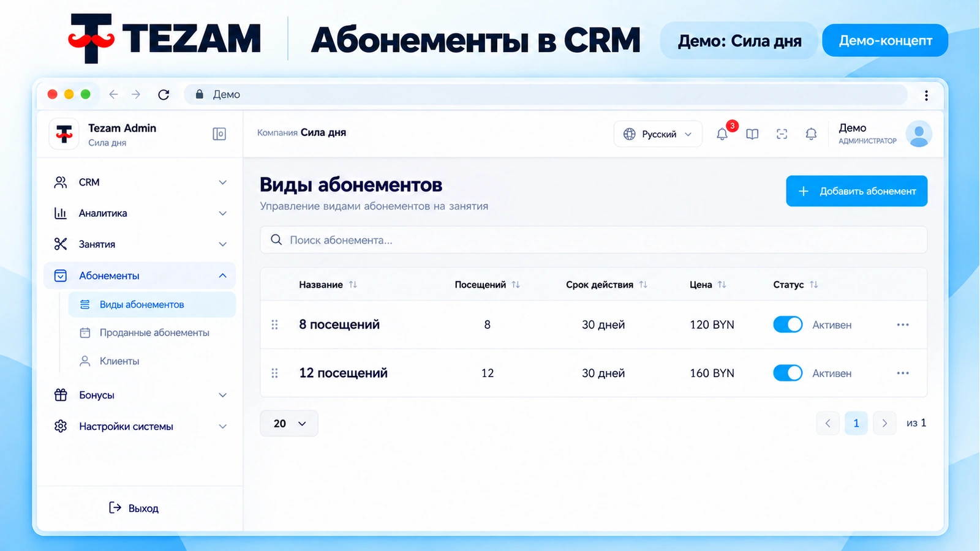This screenshot has height=551, width=980.
Task: Go to pagination page 1
Action: [x=856, y=423]
